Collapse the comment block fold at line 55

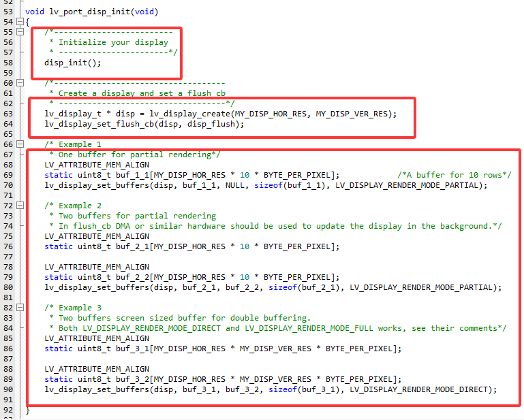[x=20, y=32]
